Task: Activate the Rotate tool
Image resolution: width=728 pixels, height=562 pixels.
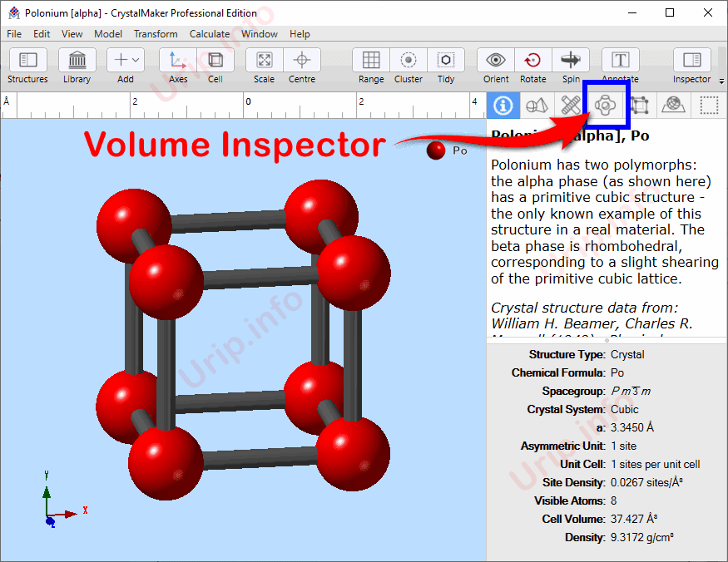Action: pos(533,60)
